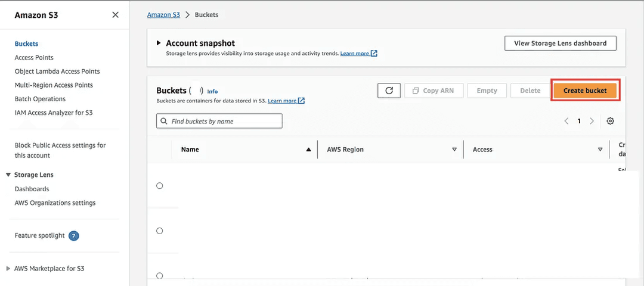
Task: Open Feature spotlight in sidebar
Action: 39,235
